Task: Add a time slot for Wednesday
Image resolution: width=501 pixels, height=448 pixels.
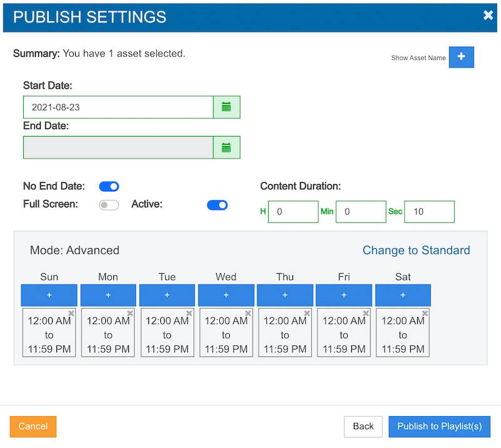Action: [226, 294]
